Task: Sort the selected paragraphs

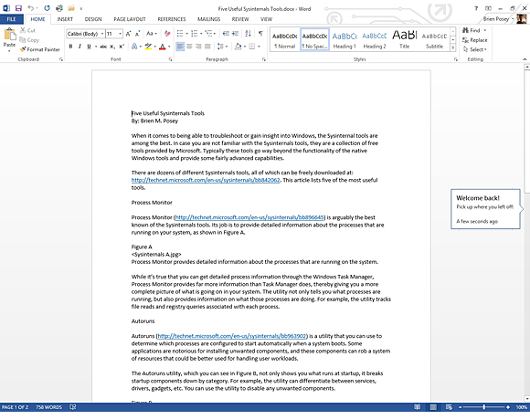Action: (249, 34)
